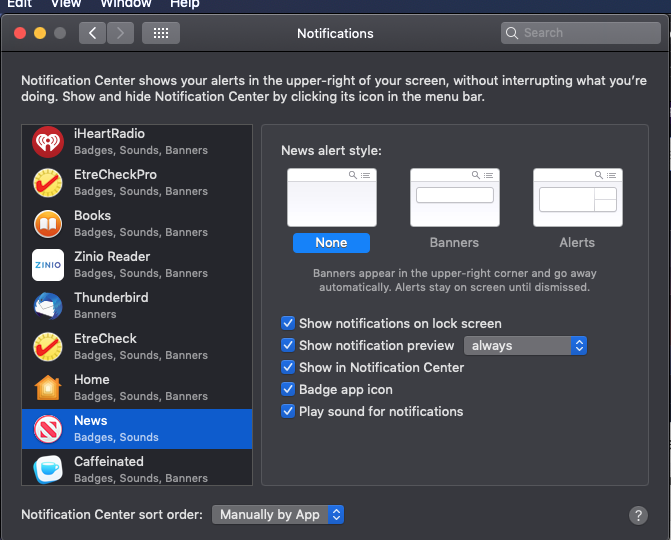Open the Manually by App sort dropdown
This screenshot has width=671, height=540.
[x=278, y=515]
